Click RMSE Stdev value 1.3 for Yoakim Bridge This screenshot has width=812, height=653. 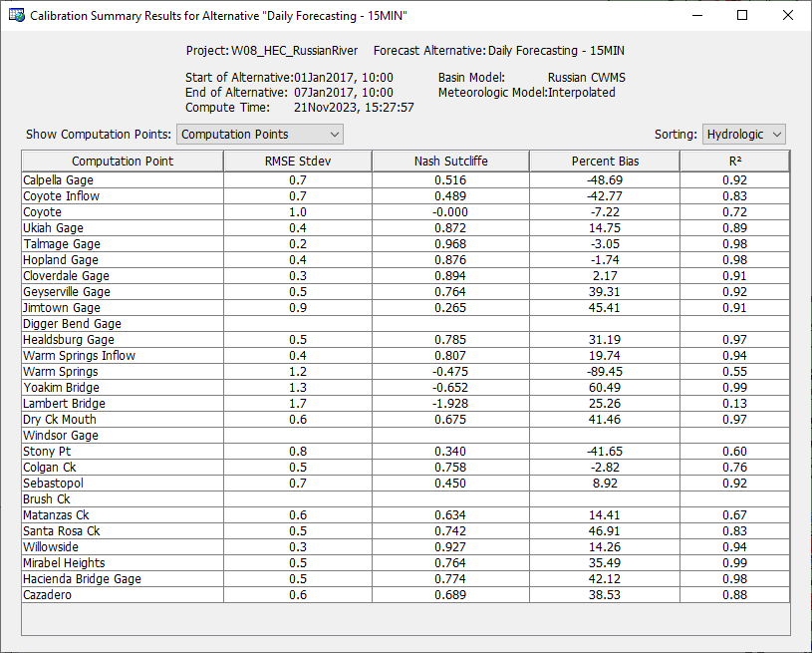298,388
